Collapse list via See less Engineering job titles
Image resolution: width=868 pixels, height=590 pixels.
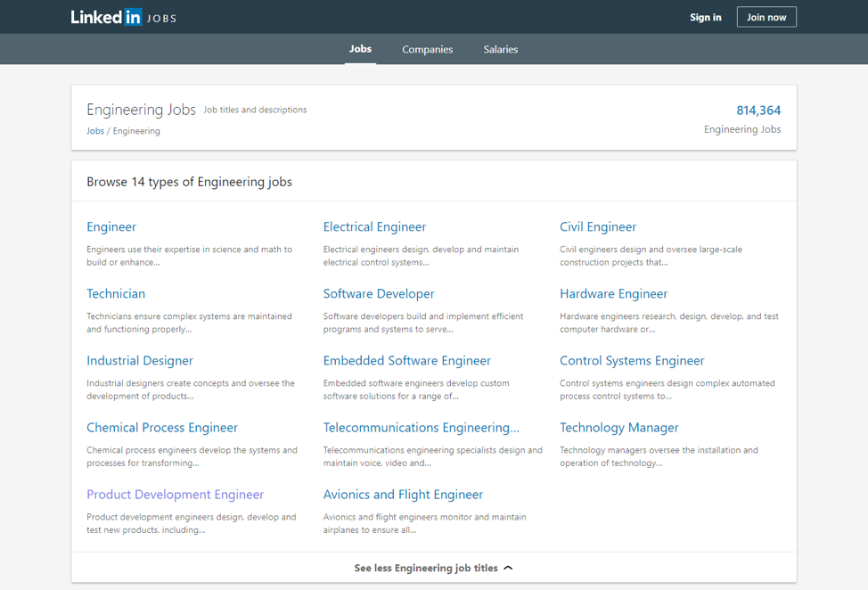[x=433, y=568]
